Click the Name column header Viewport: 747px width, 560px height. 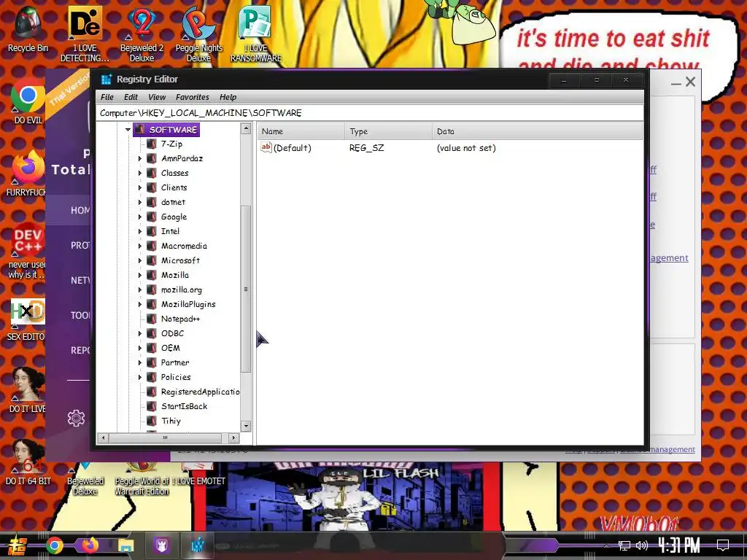coord(301,131)
